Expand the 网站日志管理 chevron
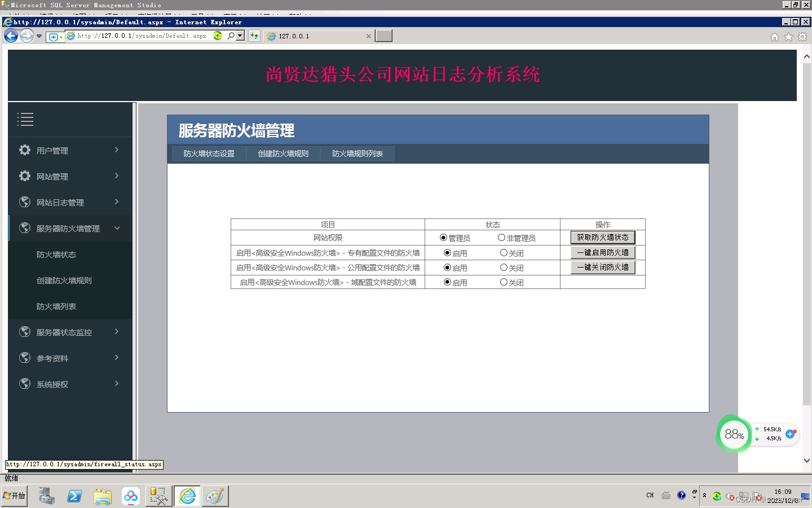 click(x=117, y=202)
